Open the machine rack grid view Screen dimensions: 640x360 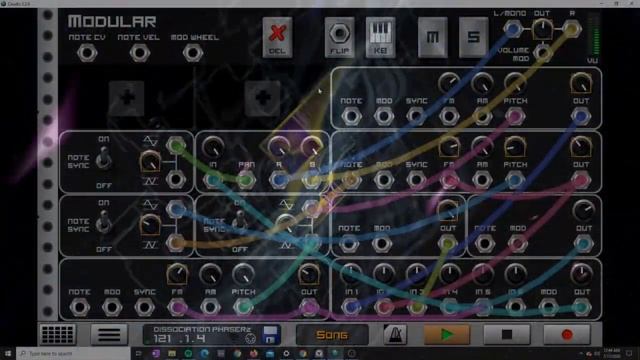(57, 334)
